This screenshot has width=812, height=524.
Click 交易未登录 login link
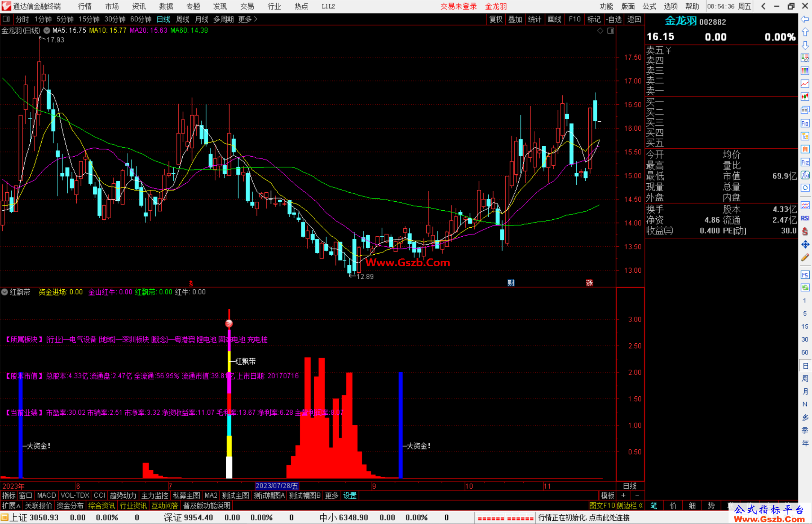[459, 6]
